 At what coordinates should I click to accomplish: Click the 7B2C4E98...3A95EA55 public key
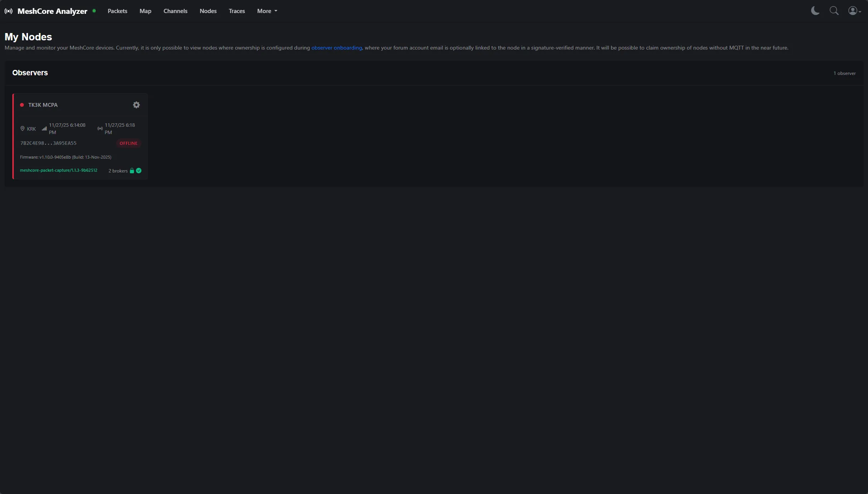(48, 143)
